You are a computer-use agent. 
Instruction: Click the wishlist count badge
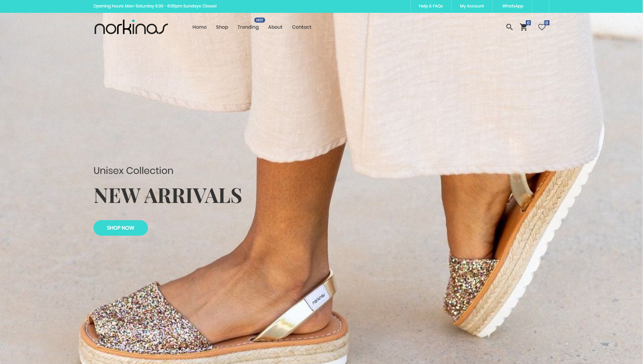(547, 23)
